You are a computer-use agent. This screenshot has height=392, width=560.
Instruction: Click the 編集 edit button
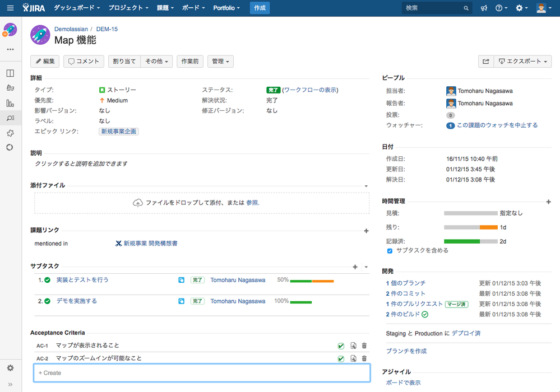pyautogui.click(x=45, y=62)
